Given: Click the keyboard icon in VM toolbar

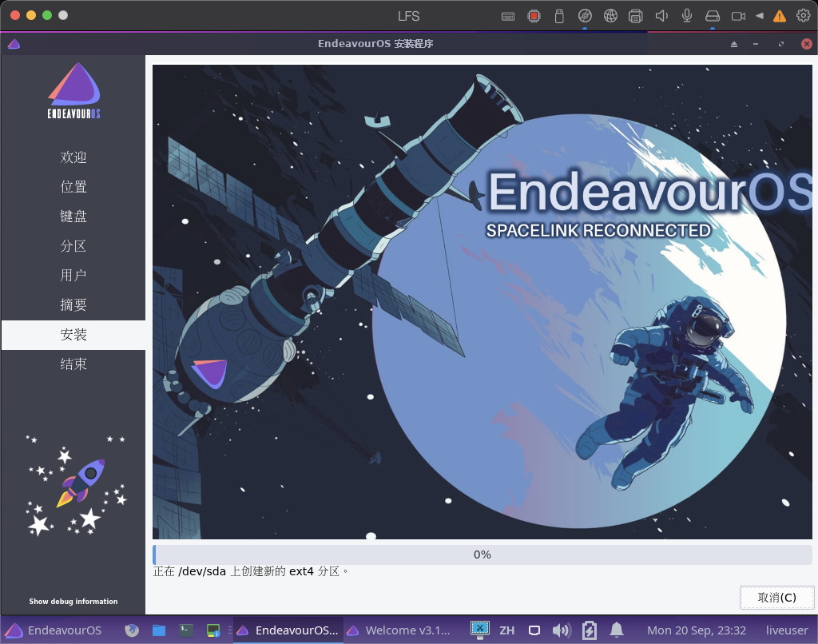Looking at the screenshot, I should tap(507, 16).
